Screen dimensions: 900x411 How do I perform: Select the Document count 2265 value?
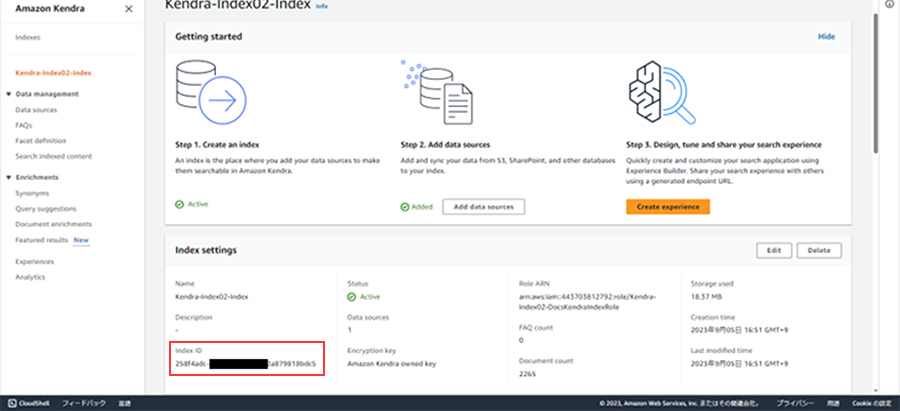[x=525, y=374]
